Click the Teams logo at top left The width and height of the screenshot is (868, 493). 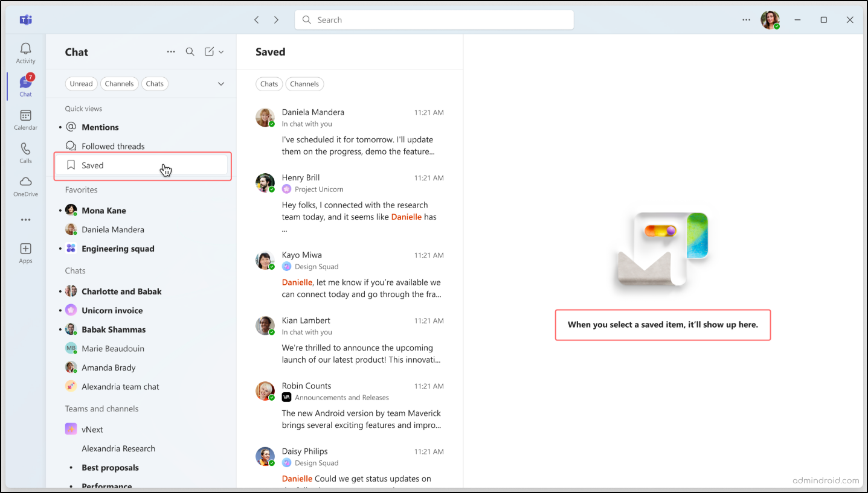click(25, 19)
